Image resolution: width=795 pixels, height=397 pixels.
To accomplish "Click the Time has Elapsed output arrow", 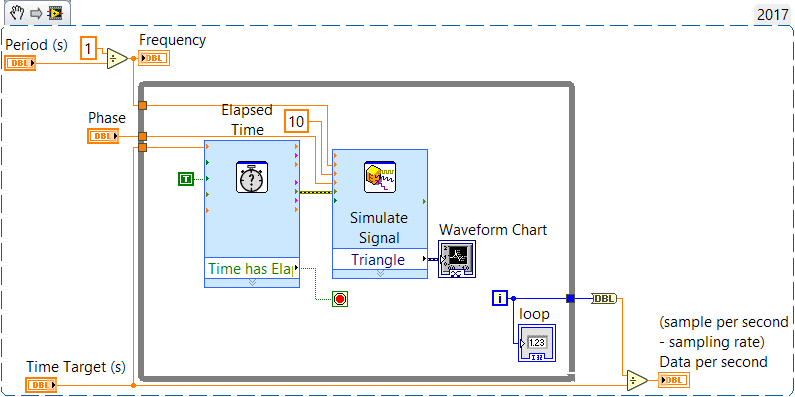I will coord(297,269).
